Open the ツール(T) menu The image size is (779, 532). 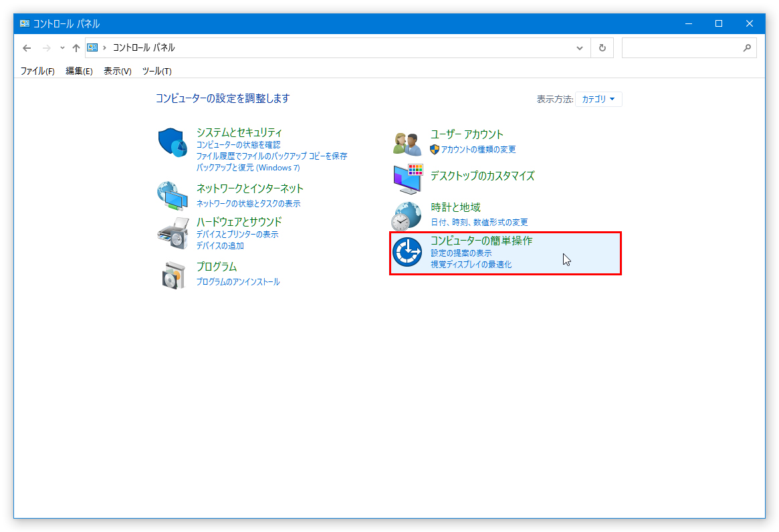coord(157,71)
